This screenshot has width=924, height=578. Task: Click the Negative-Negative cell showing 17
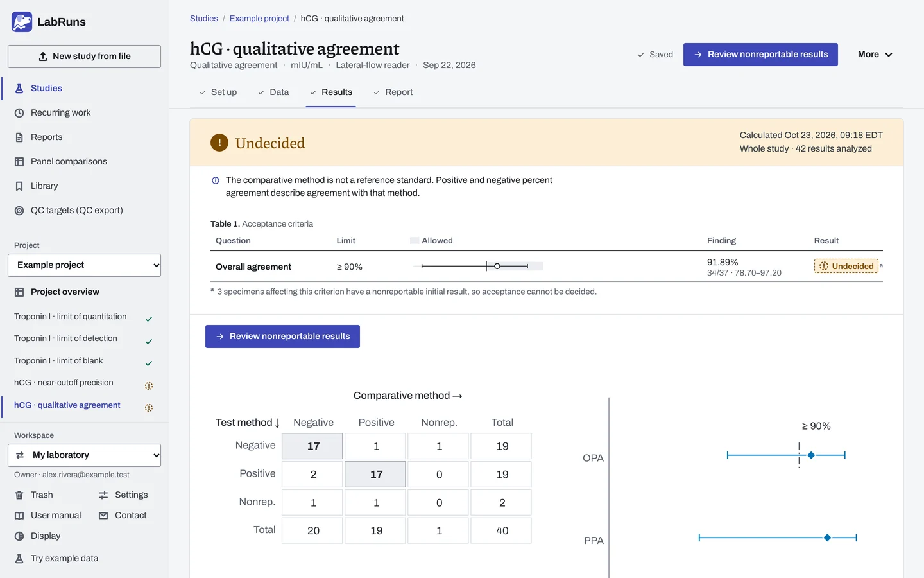[x=312, y=446]
